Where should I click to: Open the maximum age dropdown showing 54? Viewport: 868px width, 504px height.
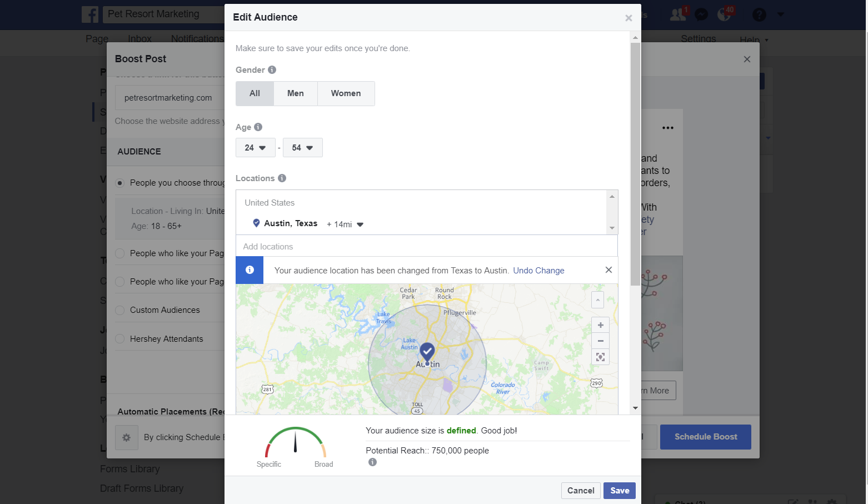303,148
